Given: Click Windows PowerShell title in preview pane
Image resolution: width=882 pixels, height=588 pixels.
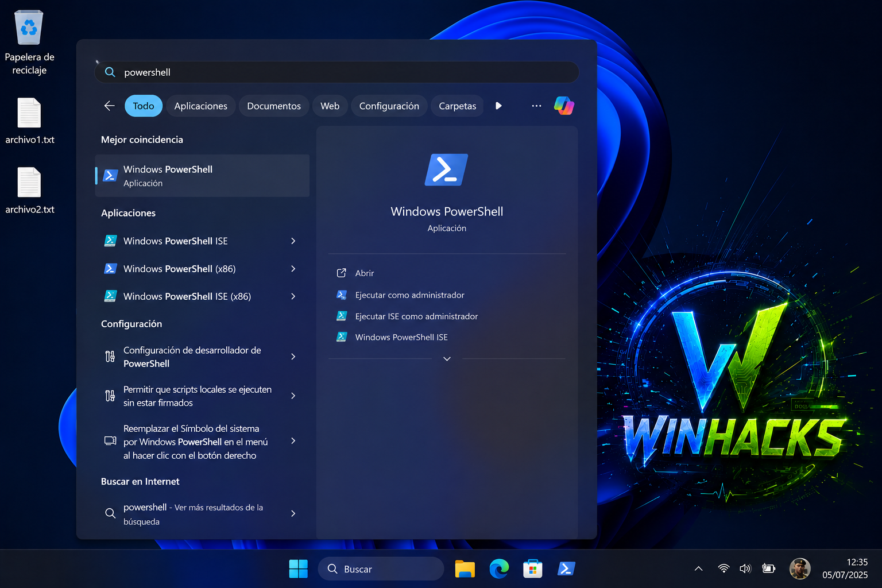Looking at the screenshot, I should coord(447,211).
